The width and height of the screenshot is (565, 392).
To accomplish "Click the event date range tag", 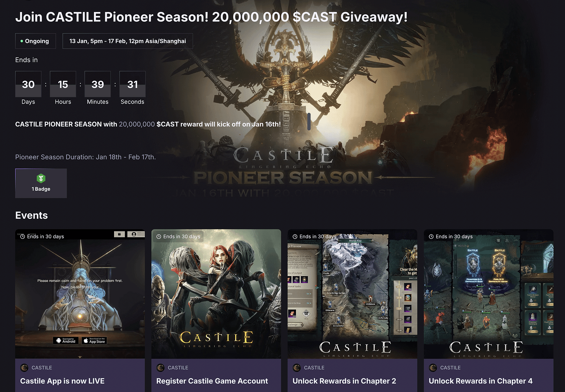I will (128, 41).
